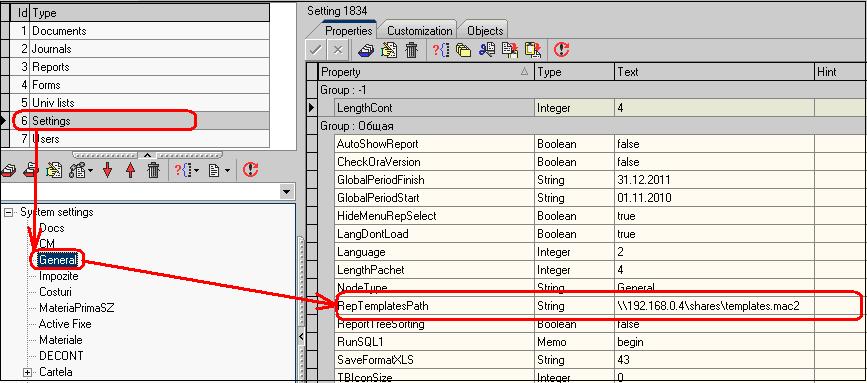This screenshot has height=383, width=867.
Task: Click the Hint column header
Action: coord(840,72)
